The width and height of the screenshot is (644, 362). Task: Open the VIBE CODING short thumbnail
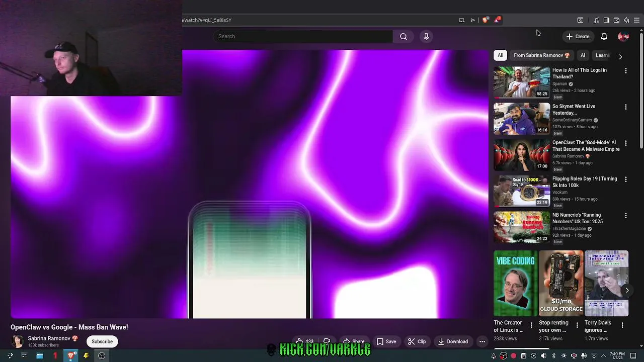[516, 284]
